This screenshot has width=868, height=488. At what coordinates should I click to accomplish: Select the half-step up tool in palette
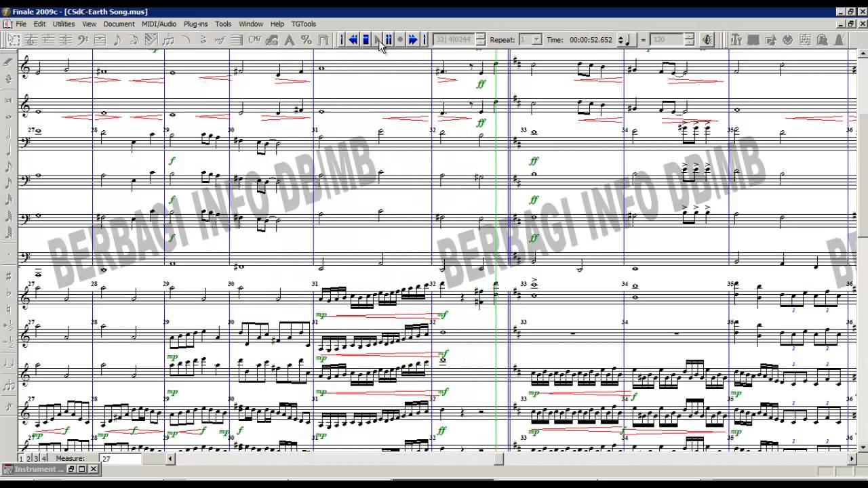tap(8, 325)
